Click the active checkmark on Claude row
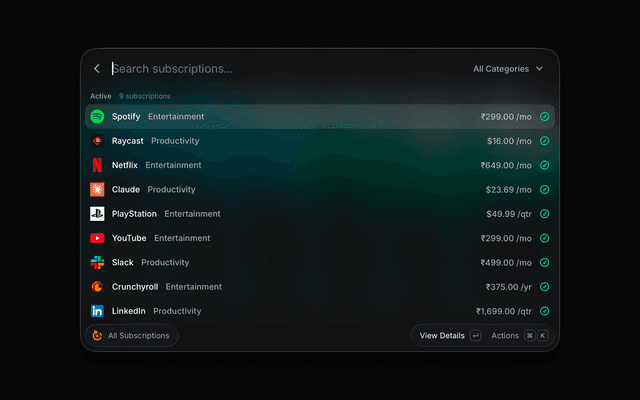 tap(544, 189)
